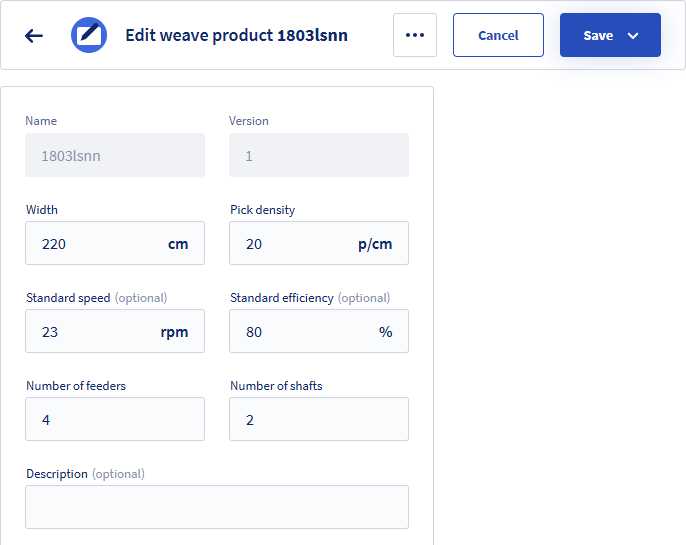Select the Standard speed input field
The image size is (686, 545).
pyautogui.click(x=115, y=331)
